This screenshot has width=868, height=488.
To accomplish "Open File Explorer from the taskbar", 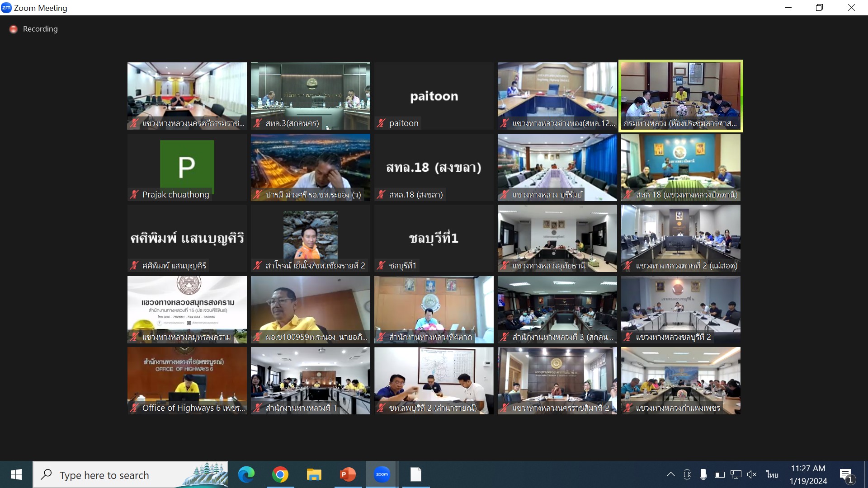I will pos(314,474).
